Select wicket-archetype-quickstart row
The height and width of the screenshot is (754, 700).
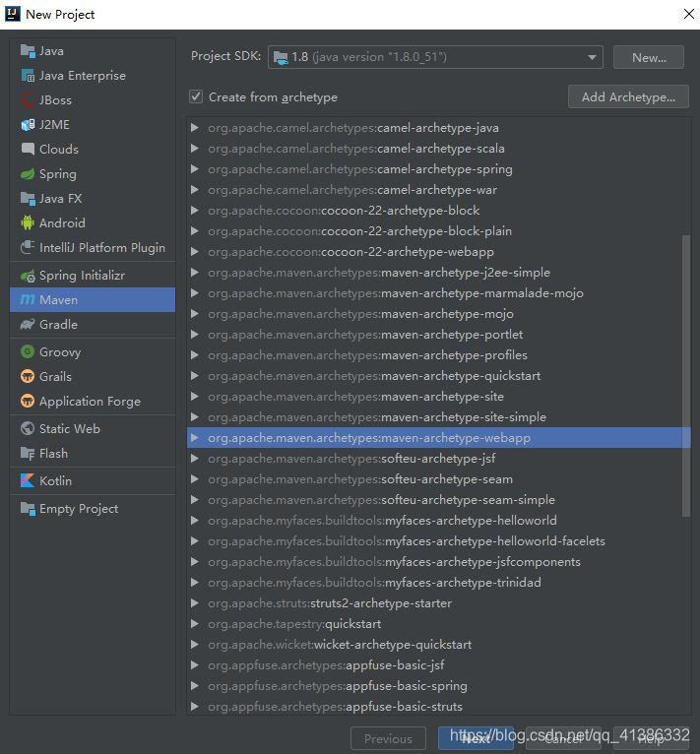coord(438,645)
